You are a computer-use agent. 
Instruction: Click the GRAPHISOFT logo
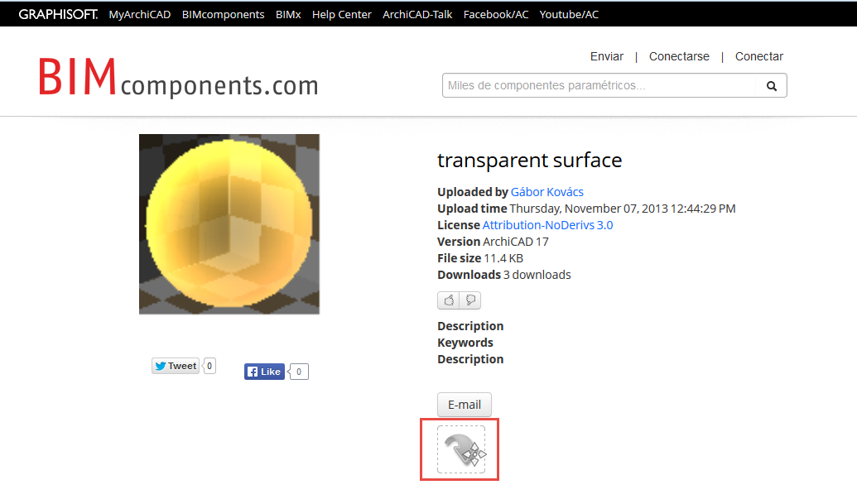58,14
